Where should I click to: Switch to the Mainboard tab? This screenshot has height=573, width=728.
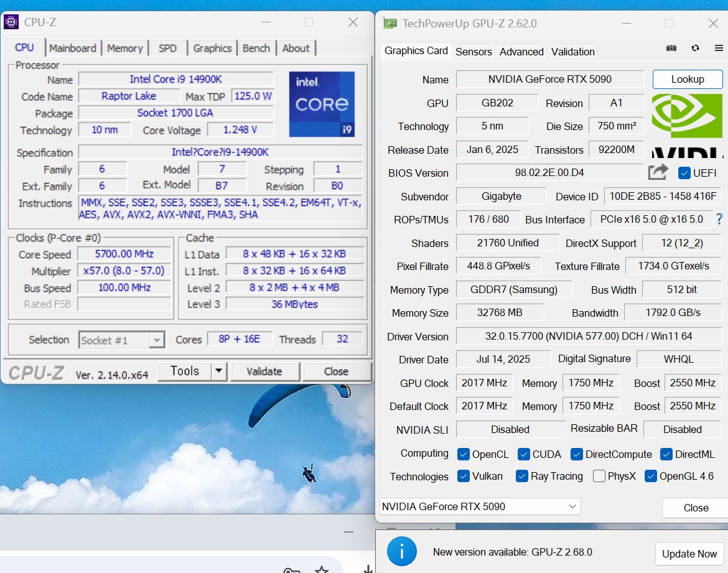[x=73, y=48]
